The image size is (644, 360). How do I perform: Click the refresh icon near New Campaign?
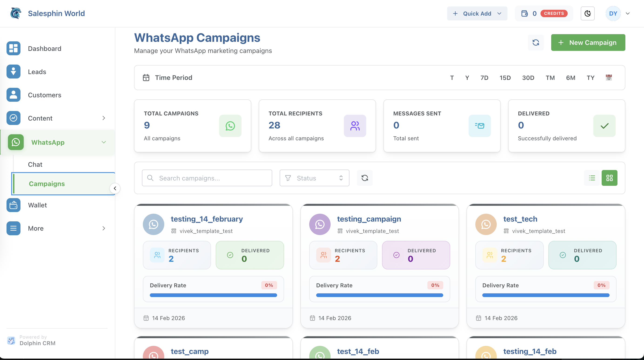point(536,43)
